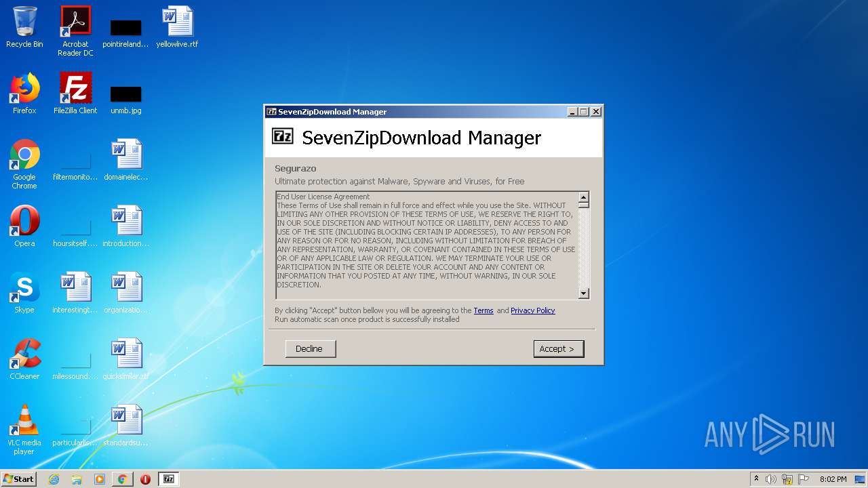Select the interestingt Word document
Image resolution: width=868 pixels, height=488 pixels.
(75, 293)
